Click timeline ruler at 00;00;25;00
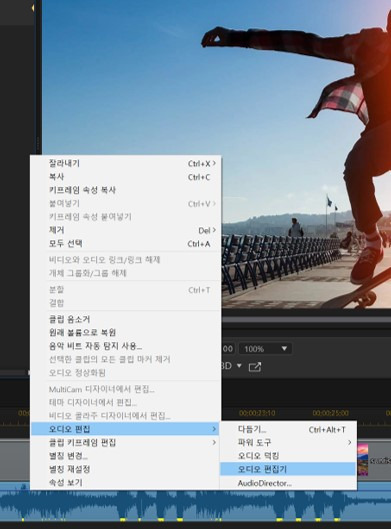The width and height of the screenshot is (391, 529). (331, 413)
